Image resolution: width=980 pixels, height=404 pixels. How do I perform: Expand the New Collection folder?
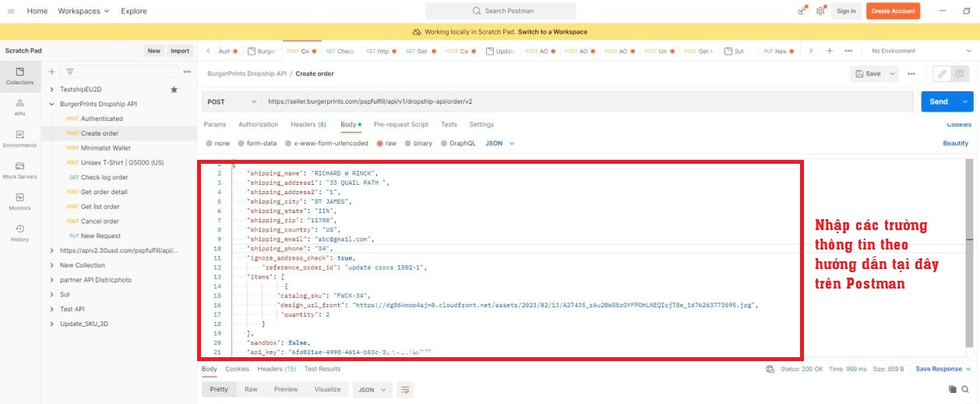point(52,265)
